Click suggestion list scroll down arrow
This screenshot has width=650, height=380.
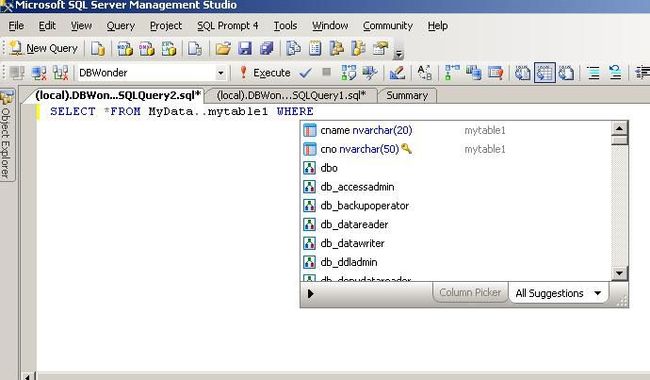(x=619, y=273)
